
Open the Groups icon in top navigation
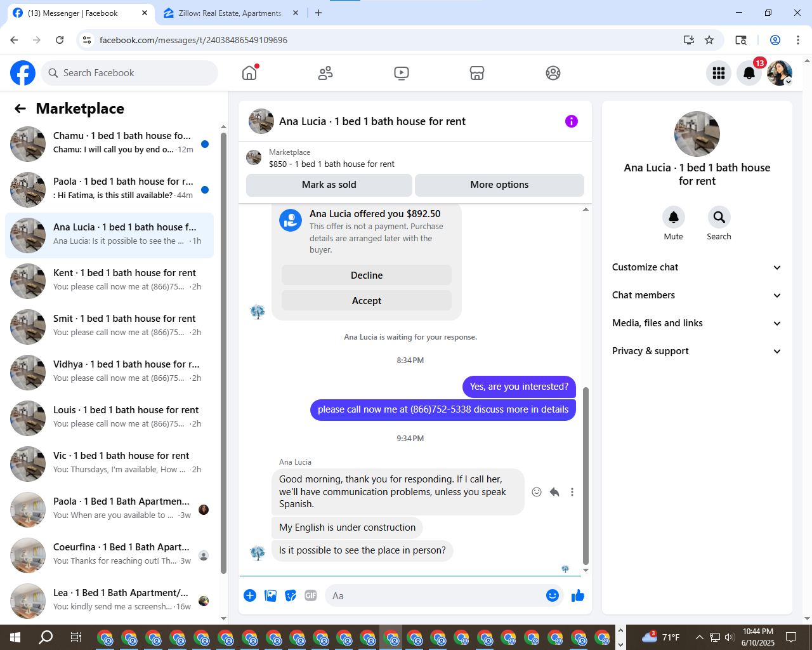(x=553, y=73)
